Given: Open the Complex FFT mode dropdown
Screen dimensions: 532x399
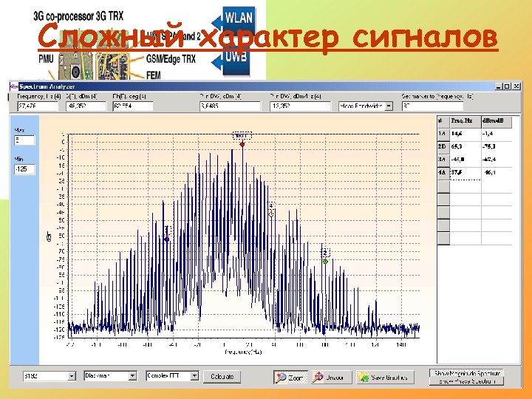Looking at the screenshot, I should pyautogui.click(x=172, y=375).
